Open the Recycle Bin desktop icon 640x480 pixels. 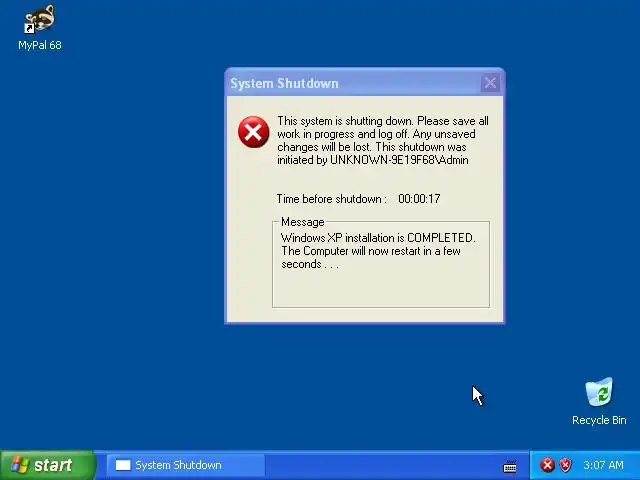click(599, 402)
